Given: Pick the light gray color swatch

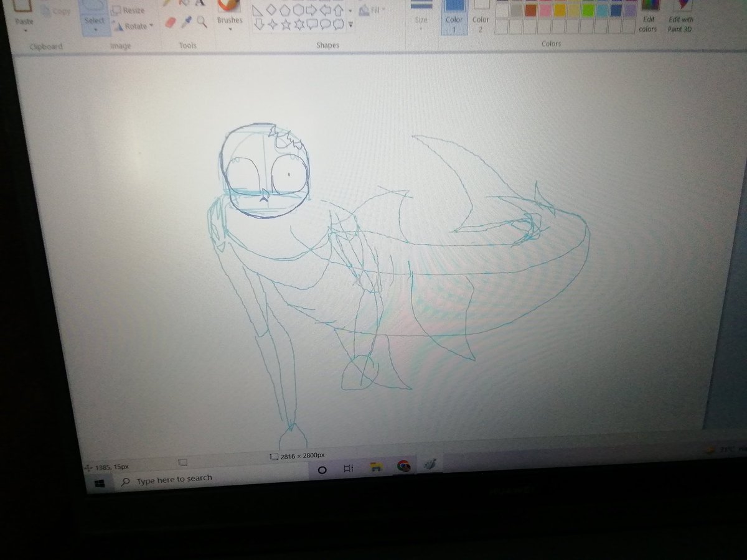Looking at the screenshot, I should point(516,10).
